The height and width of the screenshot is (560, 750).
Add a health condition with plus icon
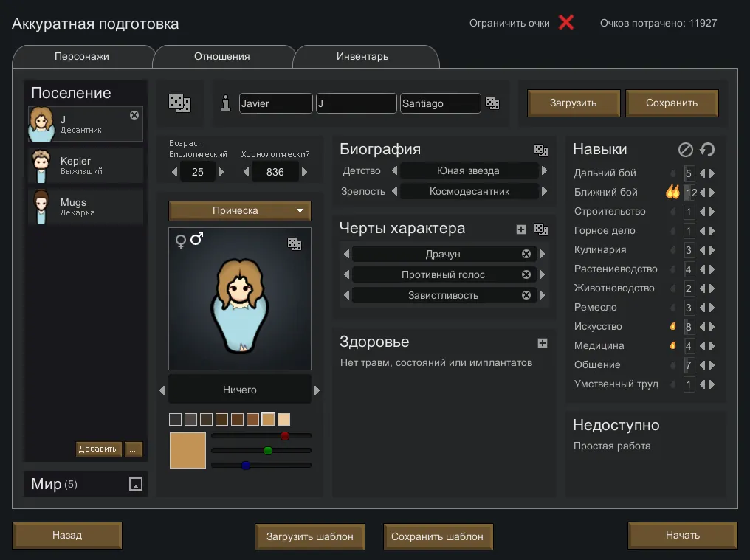coord(543,343)
